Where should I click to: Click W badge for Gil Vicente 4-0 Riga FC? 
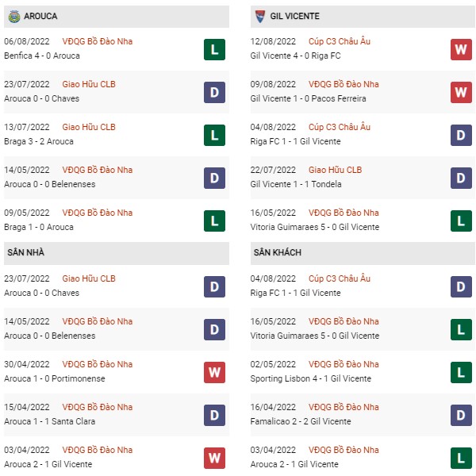[461, 49]
